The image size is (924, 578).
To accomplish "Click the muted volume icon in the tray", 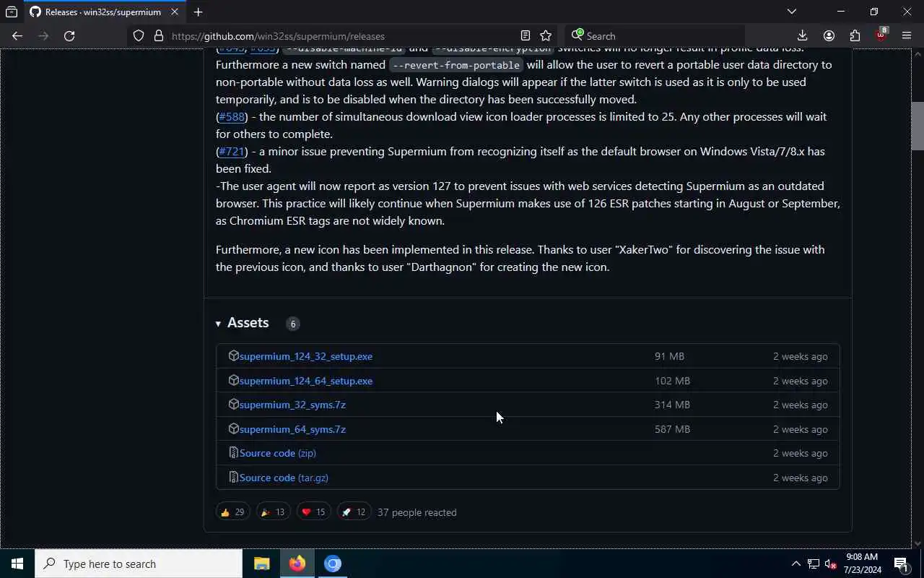I will [830, 564].
